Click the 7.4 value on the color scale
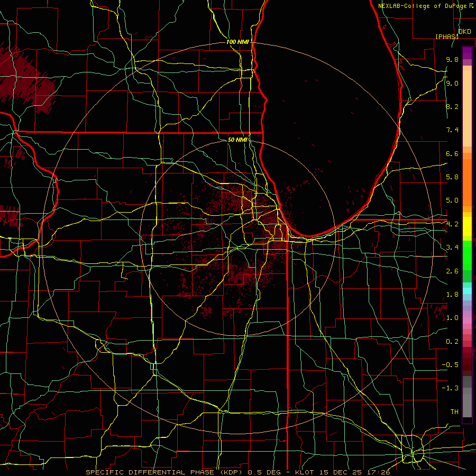This screenshot has height=476, width=476. 452,130
